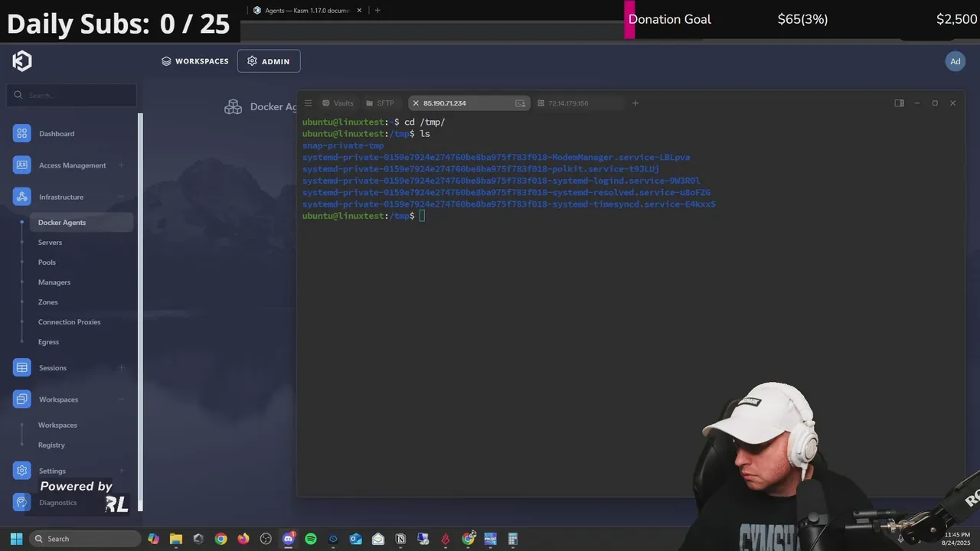The image size is (980, 551).
Task: Click the systemd-logind.service directory line
Action: pyautogui.click(x=501, y=181)
